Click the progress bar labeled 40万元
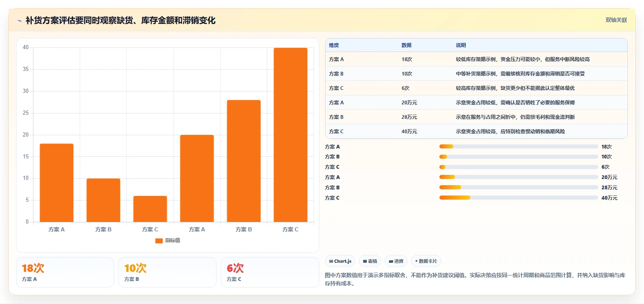Viewport: 644px width, 304px height. [x=519, y=198]
